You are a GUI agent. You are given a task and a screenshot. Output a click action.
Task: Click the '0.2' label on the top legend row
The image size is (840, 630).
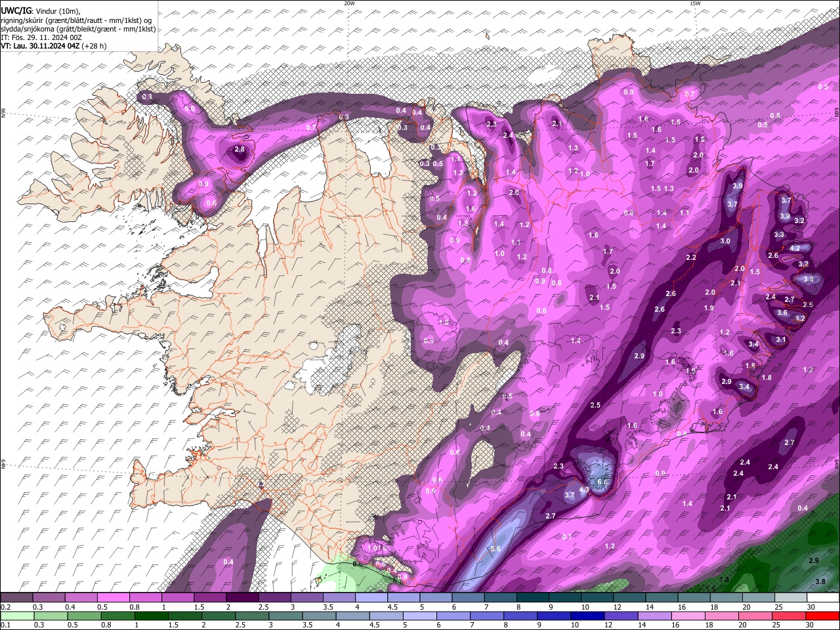click(5, 607)
